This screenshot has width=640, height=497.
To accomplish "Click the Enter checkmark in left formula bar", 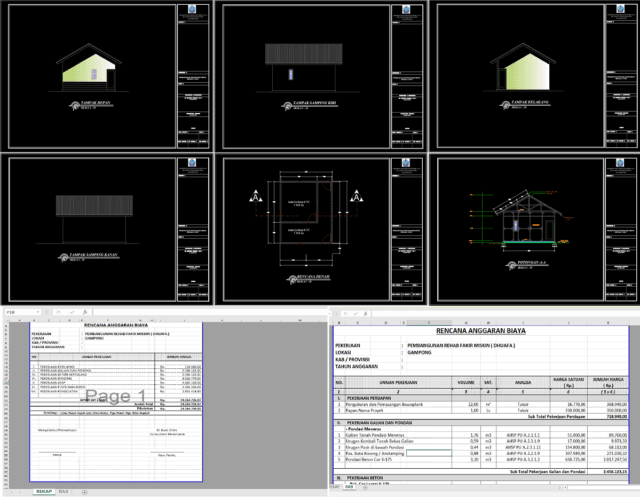I will pos(71,313).
